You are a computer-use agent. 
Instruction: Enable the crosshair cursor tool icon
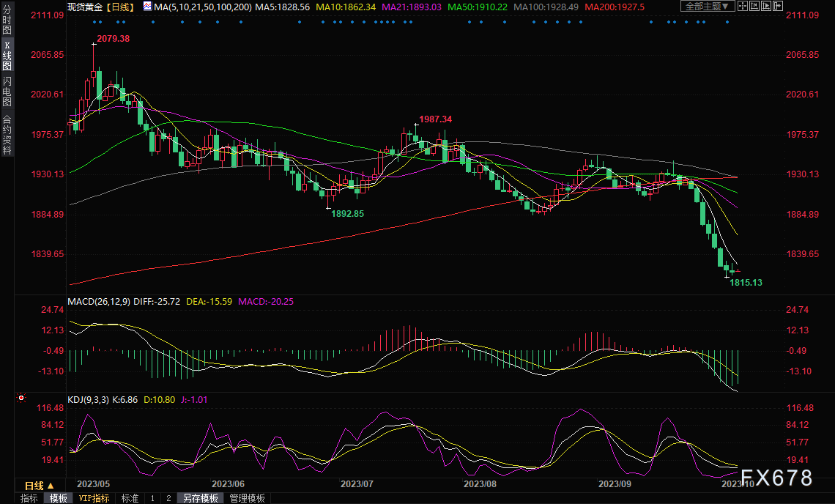click(x=743, y=6)
